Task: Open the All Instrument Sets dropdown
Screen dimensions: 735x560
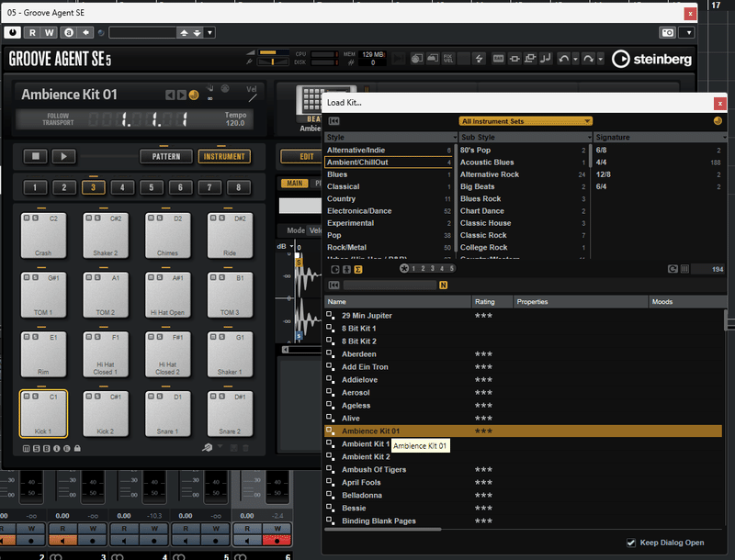Action: [x=526, y=121]
